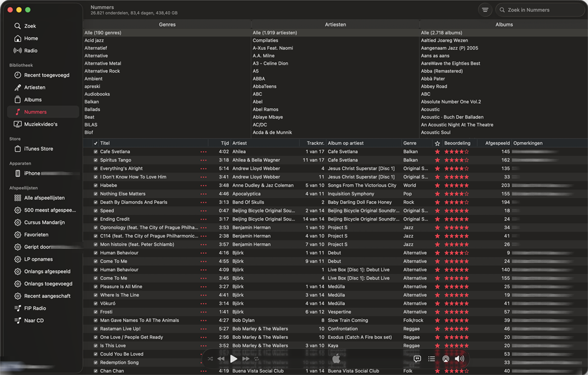Toggle shuffle in playback bar

(x=210, y=359)
